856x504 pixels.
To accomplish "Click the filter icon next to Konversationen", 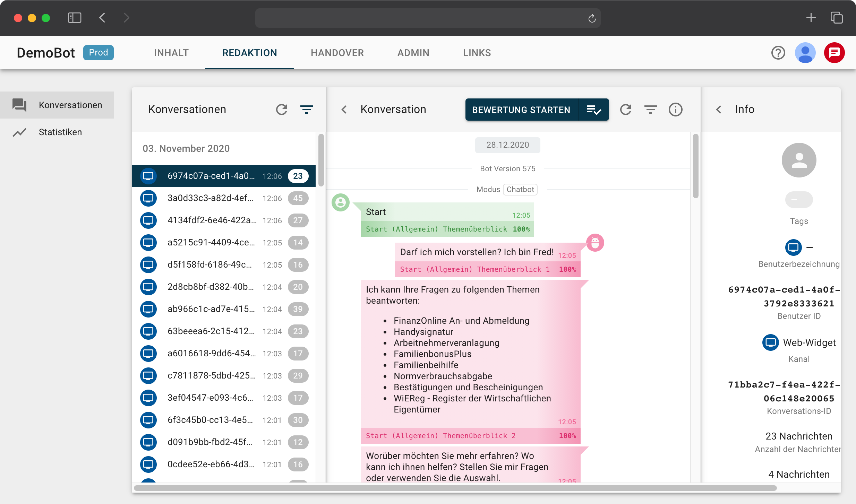I will 306,109.
